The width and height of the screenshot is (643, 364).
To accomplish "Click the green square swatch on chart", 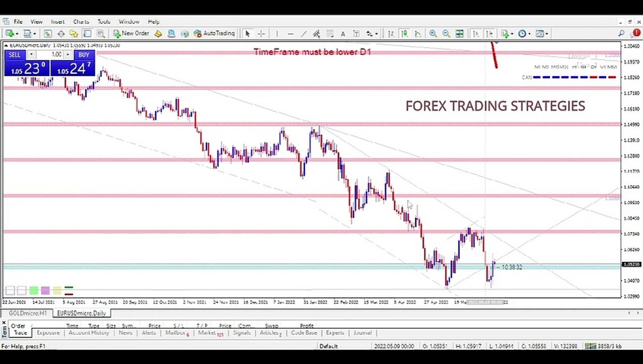I will click(33, 291).
